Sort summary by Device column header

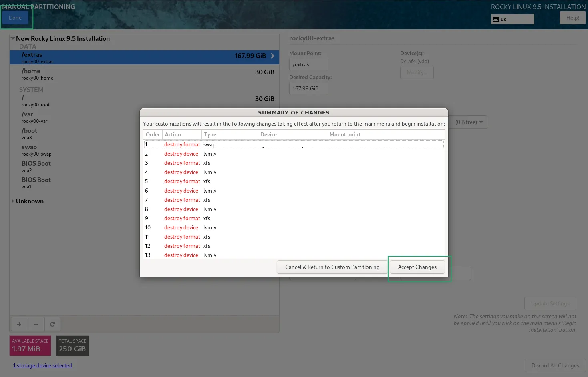coord(292,134)
